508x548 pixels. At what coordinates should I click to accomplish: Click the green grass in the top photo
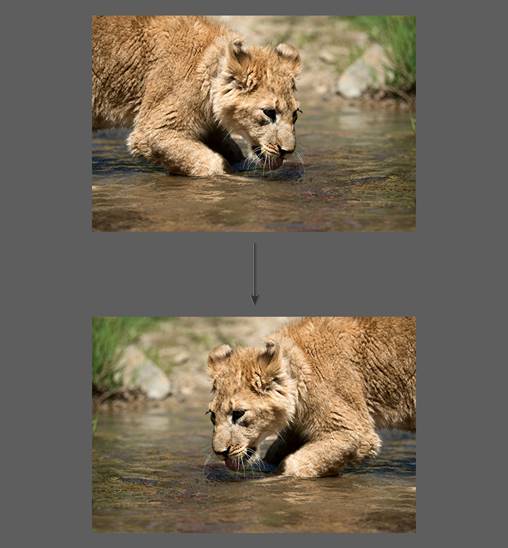pos(395,45)
